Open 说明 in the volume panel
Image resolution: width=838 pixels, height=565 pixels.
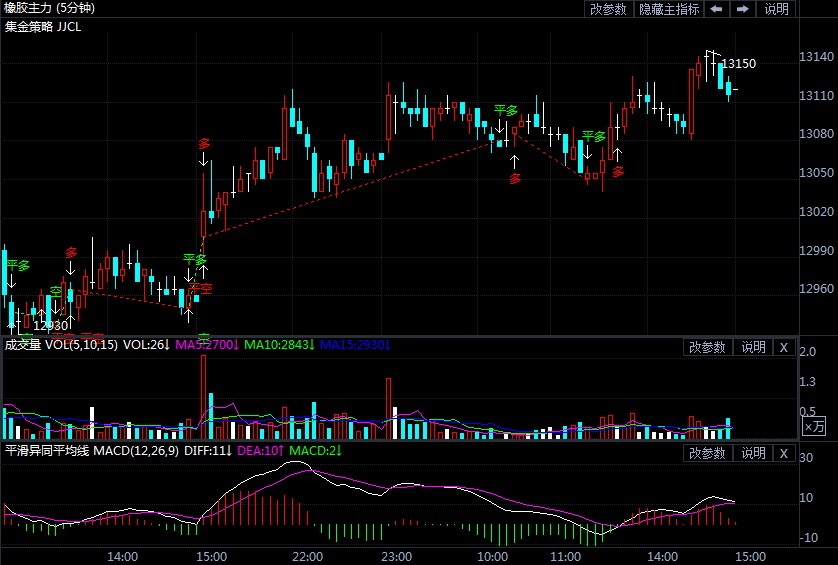point(753,347)
